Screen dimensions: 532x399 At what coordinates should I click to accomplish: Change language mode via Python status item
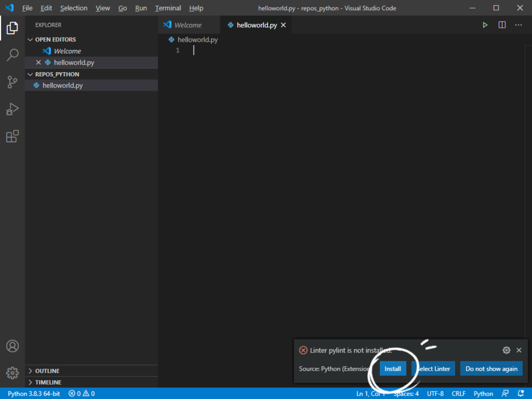pos(483,393)
